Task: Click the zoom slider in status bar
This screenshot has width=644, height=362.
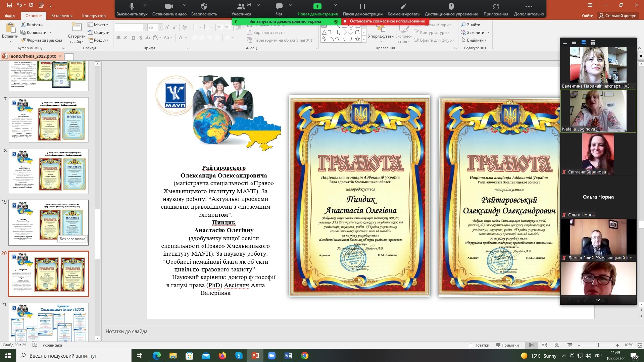Action: coord(598,345)
